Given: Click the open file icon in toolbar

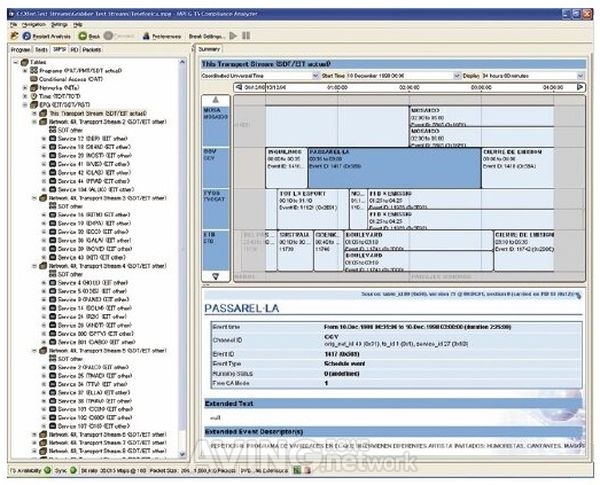Looking at the screenshot, I should click(x=14, y=36).
